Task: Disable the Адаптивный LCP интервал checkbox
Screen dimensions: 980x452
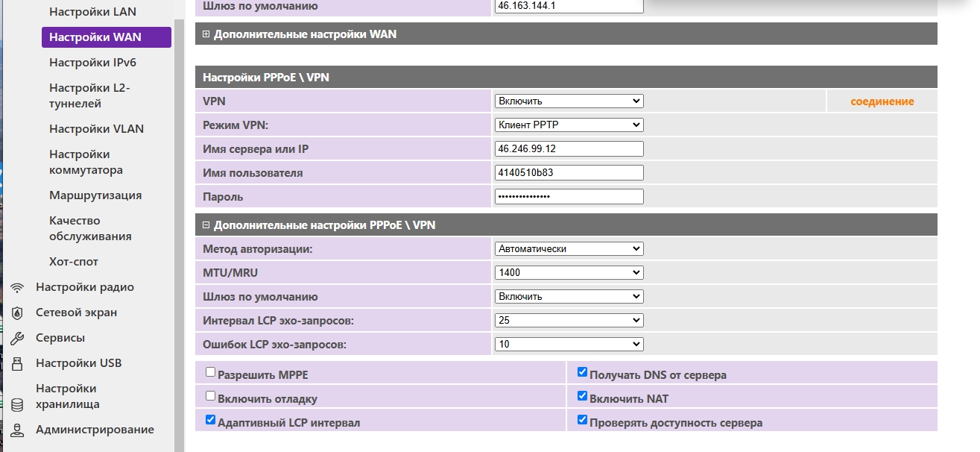Action: pos(210,420)
